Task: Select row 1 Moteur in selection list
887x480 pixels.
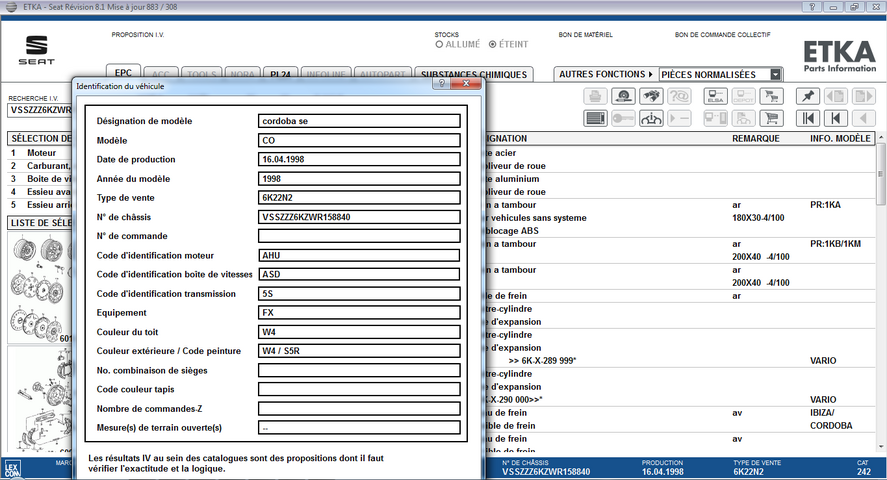Action: pos(40,153)
